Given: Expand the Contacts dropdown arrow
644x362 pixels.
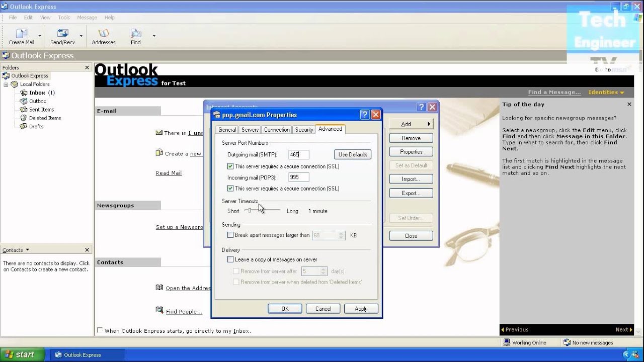Looking at the screenshot, I should pos(27,250).
